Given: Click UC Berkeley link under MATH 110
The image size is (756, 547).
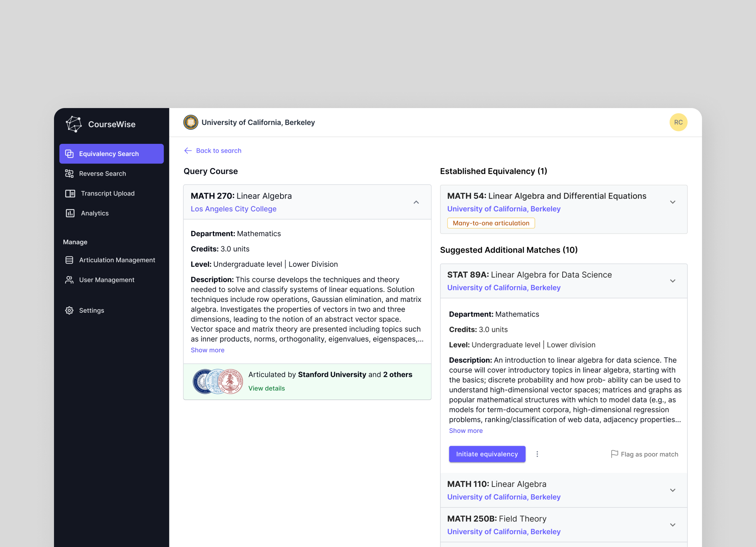Looking at the screenshot, I should point(504,497).
